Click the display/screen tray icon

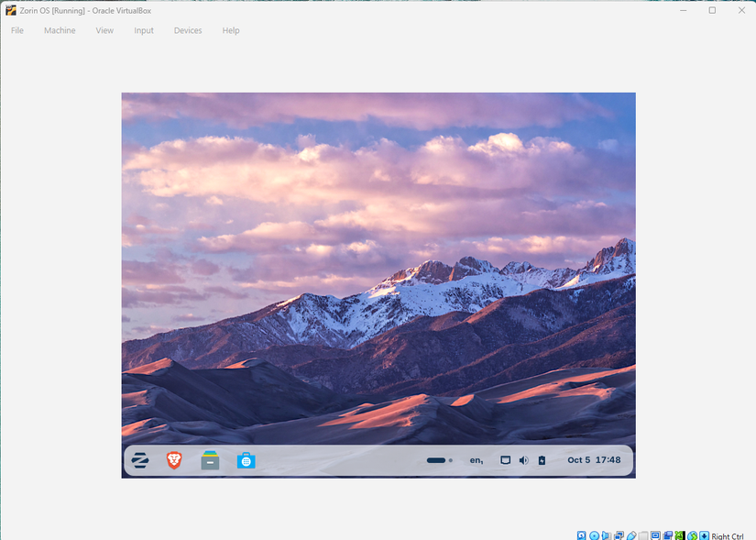505,460
